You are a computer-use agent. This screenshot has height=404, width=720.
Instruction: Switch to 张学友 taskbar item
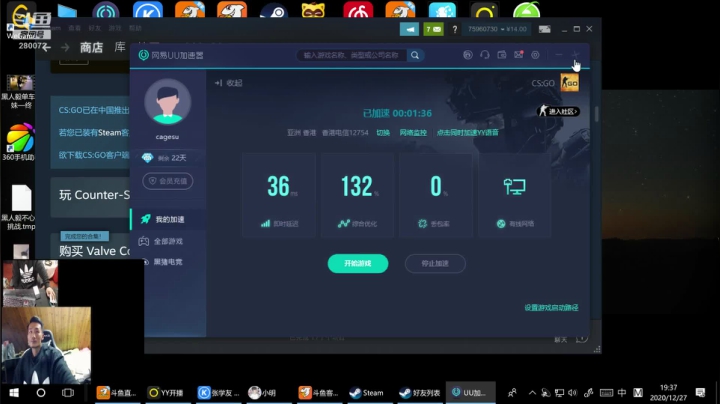tap(219, 393)
